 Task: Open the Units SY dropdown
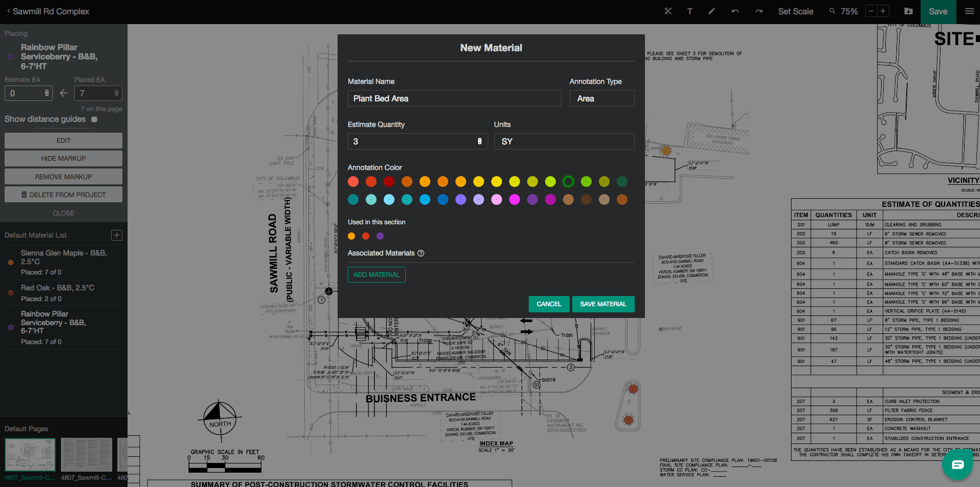point(564,141)
